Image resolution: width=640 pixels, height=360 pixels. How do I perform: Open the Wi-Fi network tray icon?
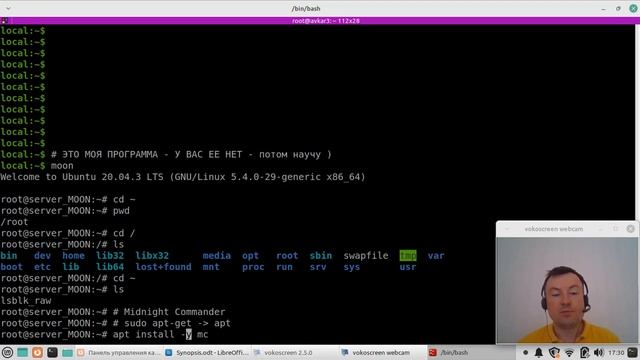569,352
